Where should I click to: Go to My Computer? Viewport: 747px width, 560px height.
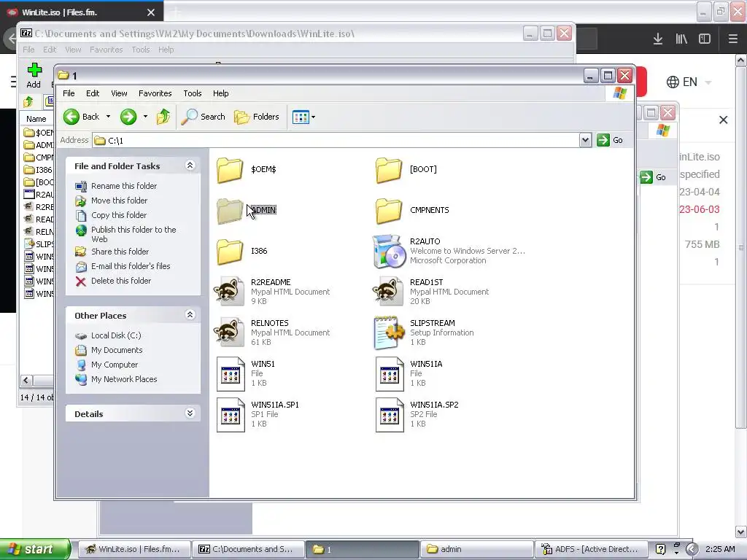(x=115, y=365)
